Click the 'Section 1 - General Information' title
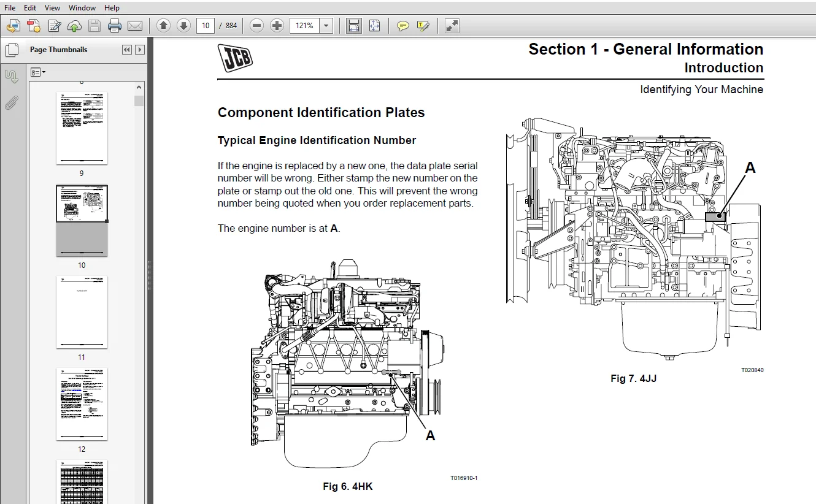 click(646, 50)
